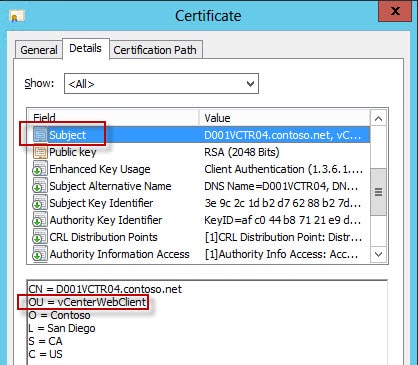Select the Authority Information Access label
This screenshot has width=418, height=365.
click(119, 254)
